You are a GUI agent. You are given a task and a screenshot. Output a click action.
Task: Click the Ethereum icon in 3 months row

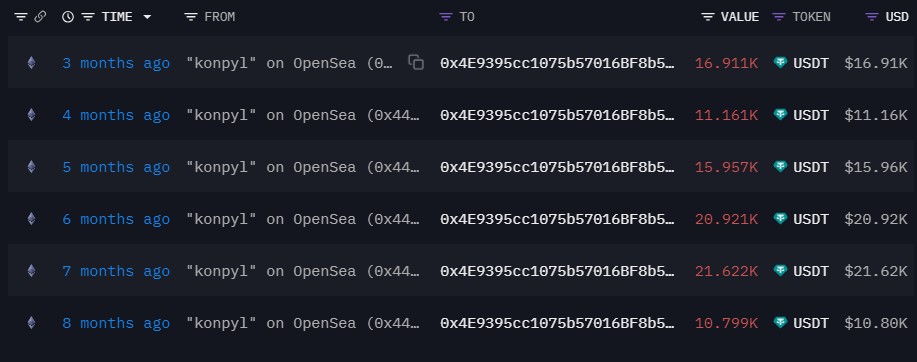tap(32, 63)
